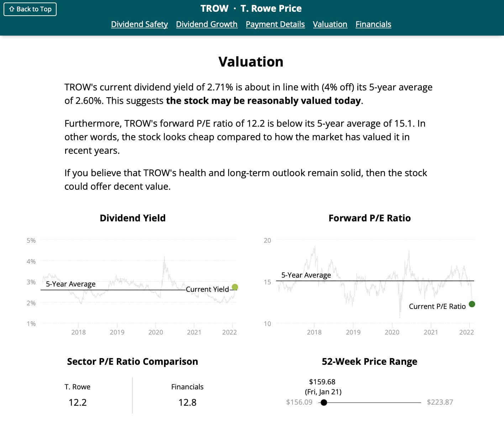This screenshot has width=504, height=447.
Task: Click the 52-week price range black marker
Action: click(324, 403)
